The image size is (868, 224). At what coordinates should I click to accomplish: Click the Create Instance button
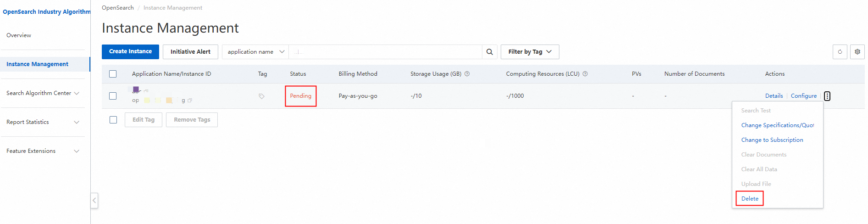coord(130,52)
